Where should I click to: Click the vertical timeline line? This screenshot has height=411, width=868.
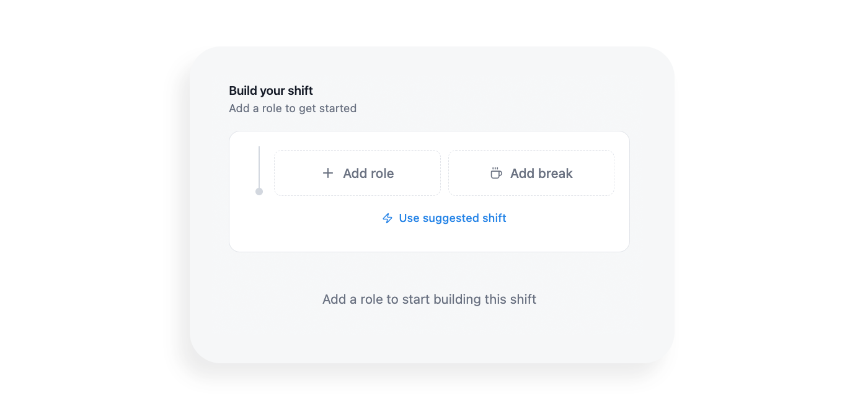tap(259, 166)
